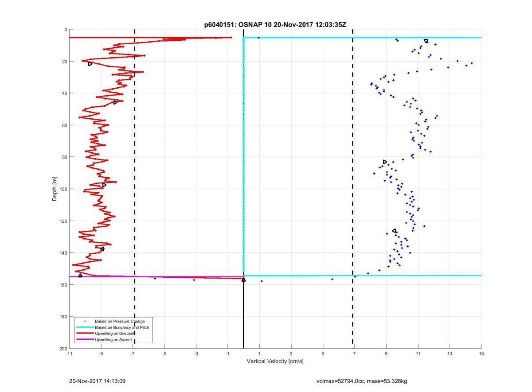Viewport: 532px width, 392px height.
Task: Click x-axis tick label '13'
Action: click(x=450, y=353)
